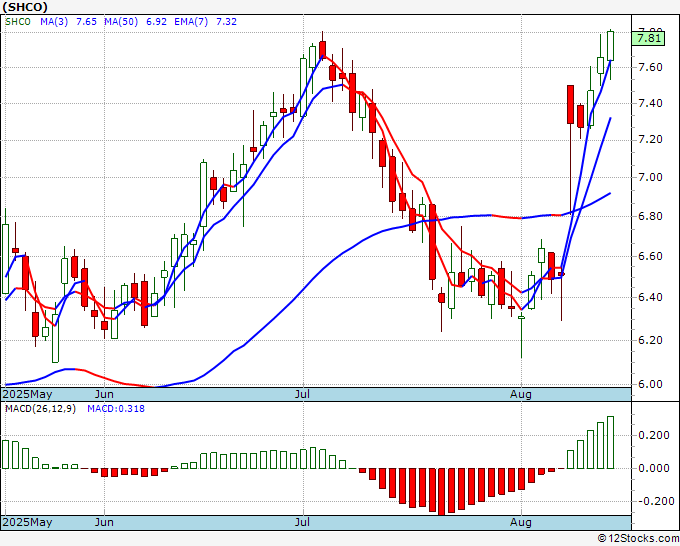Click the latest green candlestick near 7.81
This screenshot has width=680, height=546.
[x=610, y=46]
